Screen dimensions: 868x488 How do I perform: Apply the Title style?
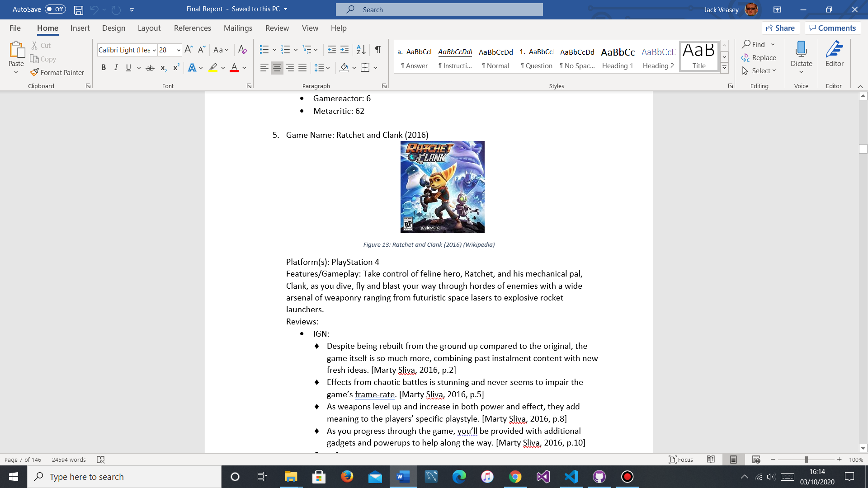pos(699,56)
